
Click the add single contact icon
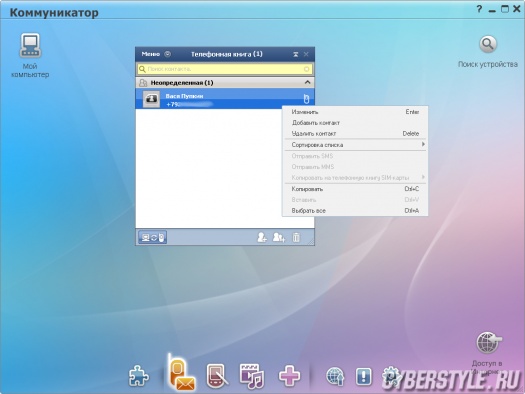click(262, 237)
